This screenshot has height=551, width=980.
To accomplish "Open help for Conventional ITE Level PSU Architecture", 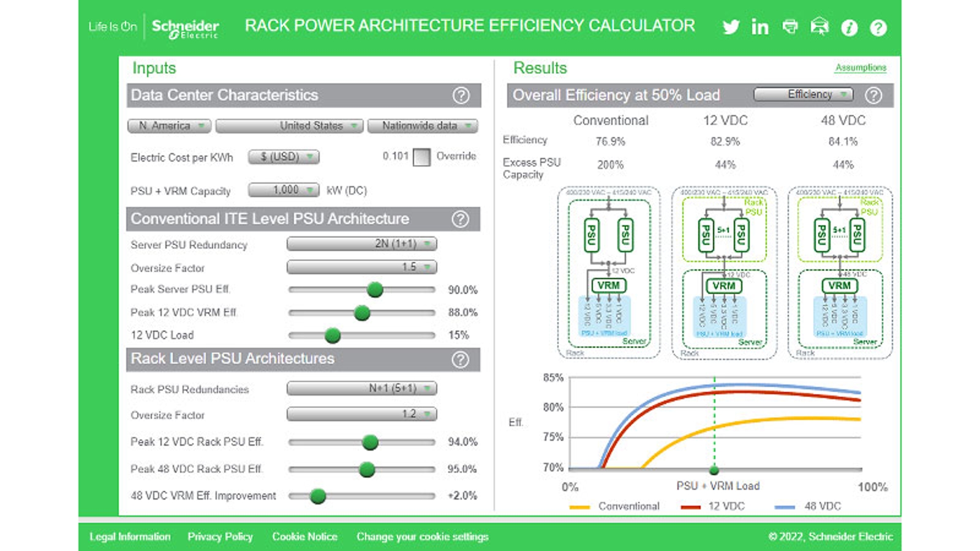I will point(460,219).
